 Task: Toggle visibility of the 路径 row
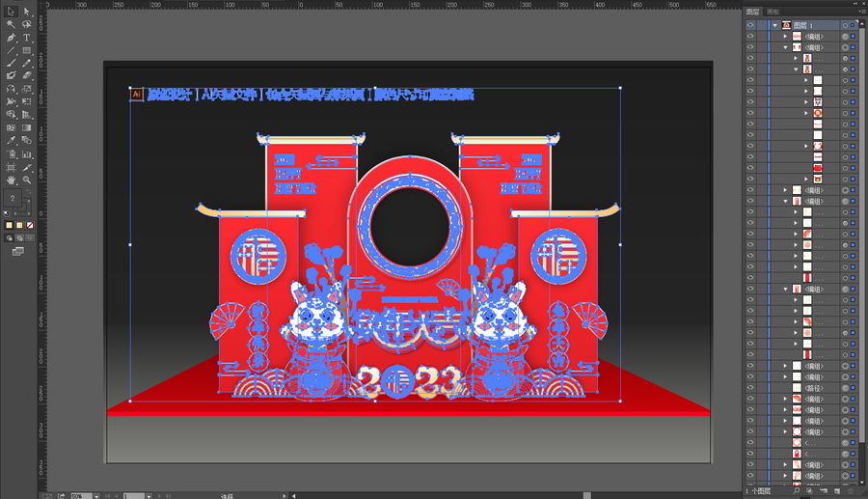pyautogui.click(x=750, y=388)
